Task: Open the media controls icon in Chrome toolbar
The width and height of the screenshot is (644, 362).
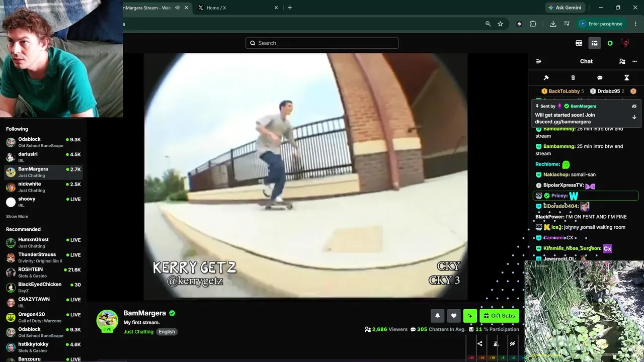Action: point(567,24)
